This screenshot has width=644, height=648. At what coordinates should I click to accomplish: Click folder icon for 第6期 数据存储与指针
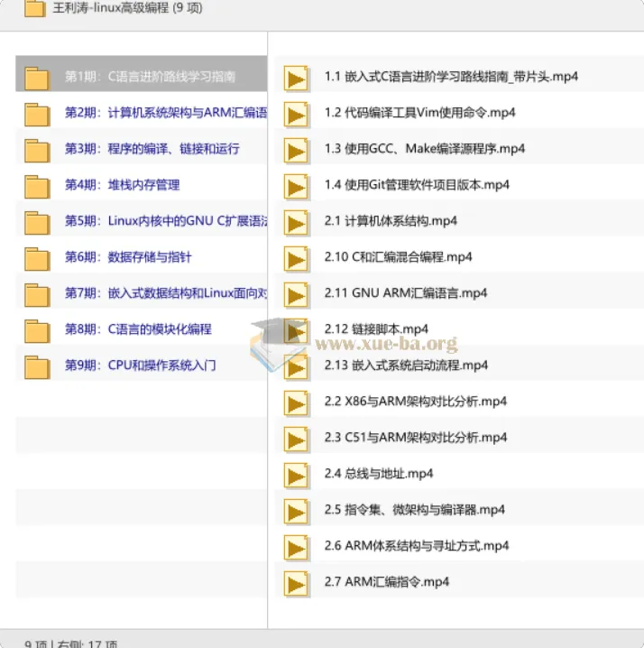(x=37, y=259)
